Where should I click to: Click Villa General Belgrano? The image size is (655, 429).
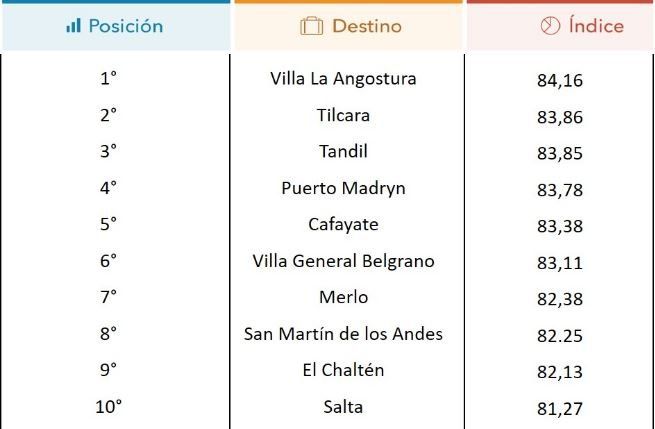(x=343, y=261)
